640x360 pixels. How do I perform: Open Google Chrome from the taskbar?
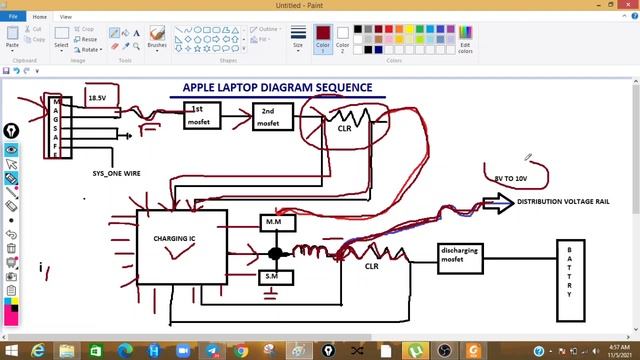click(x=241, y=351)
